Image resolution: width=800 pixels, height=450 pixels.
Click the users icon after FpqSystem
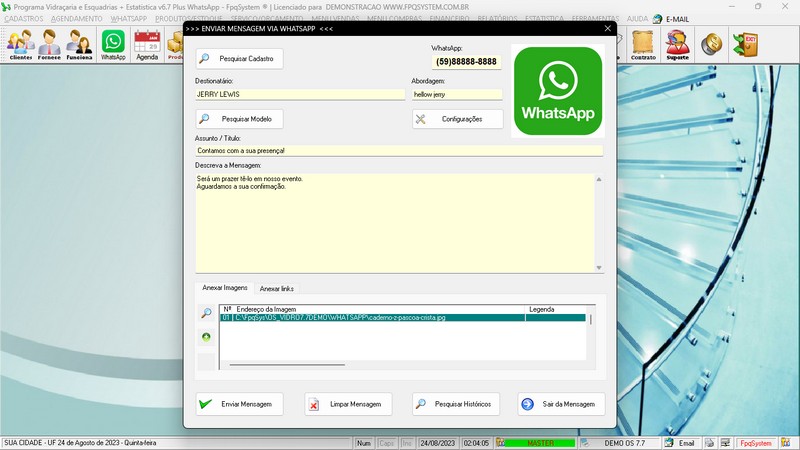785,443
